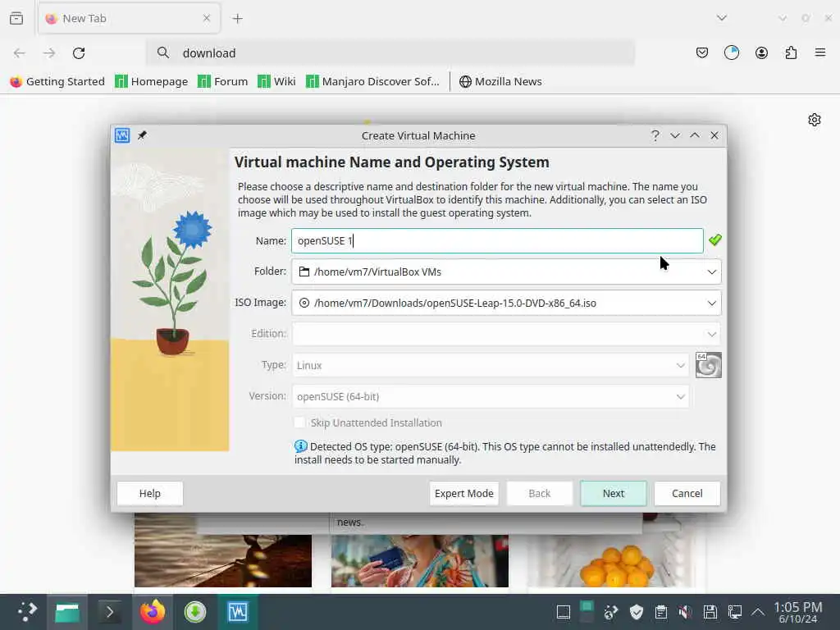Click the blue info icon beside Detected OS type
The height and width of the screenshot is (630, 840).
[x=300, y=446]
